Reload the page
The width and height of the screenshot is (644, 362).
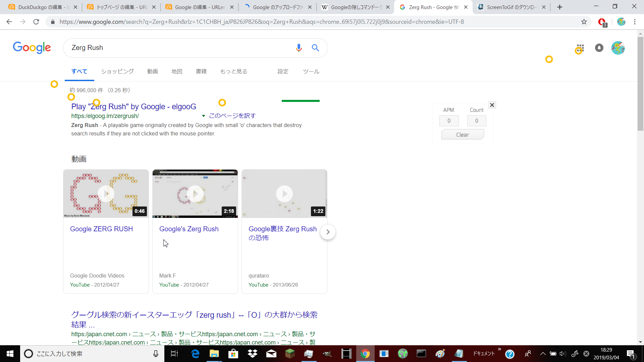click(x=36, y=22)
